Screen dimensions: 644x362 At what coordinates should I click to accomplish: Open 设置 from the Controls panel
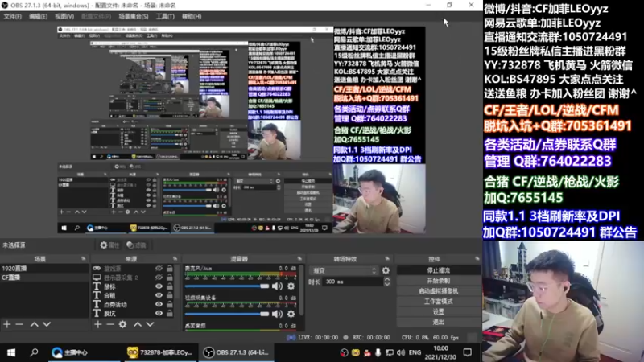click(438, 311)
